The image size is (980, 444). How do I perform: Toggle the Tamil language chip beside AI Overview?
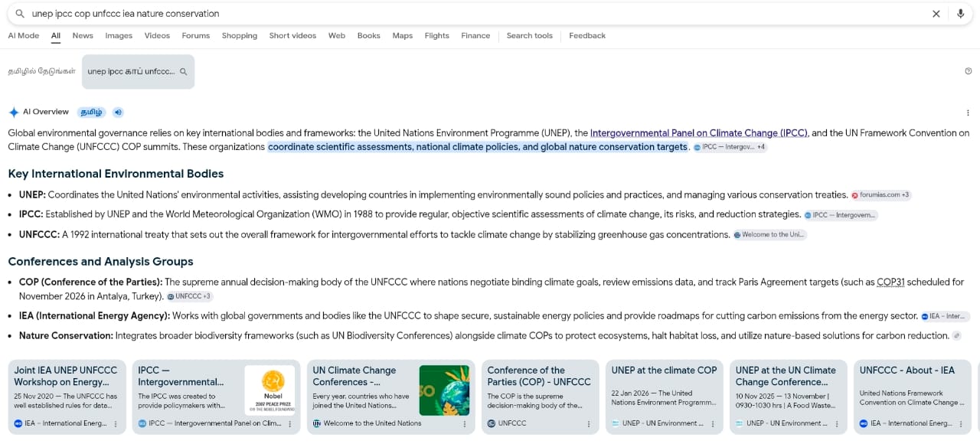coord(91,112)
